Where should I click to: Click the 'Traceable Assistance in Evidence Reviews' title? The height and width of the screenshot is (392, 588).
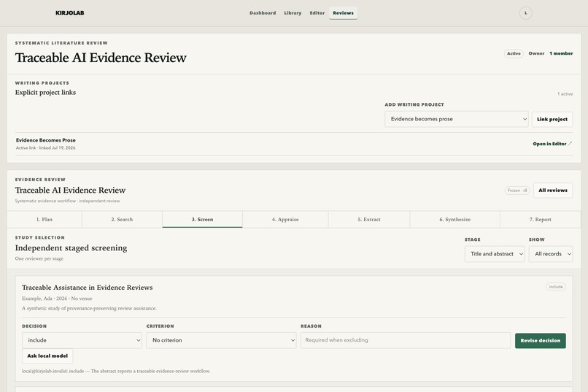pos(87,288)
